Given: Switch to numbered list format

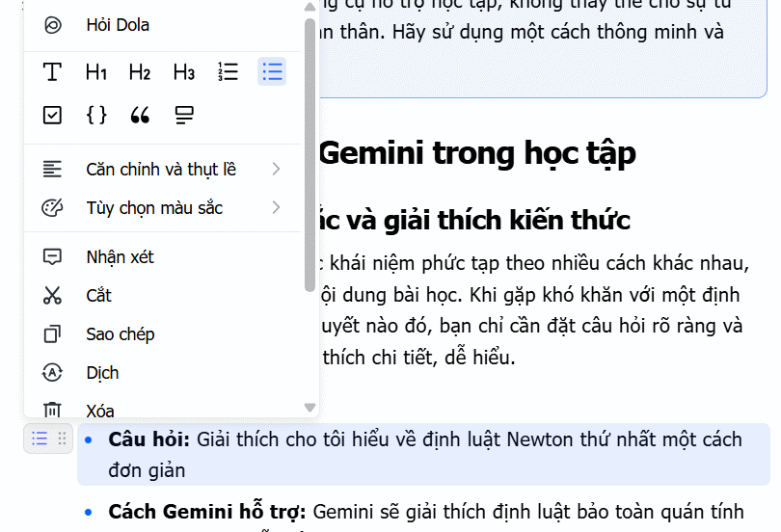Looking at the screenshot, I should (x=228, y=71).
